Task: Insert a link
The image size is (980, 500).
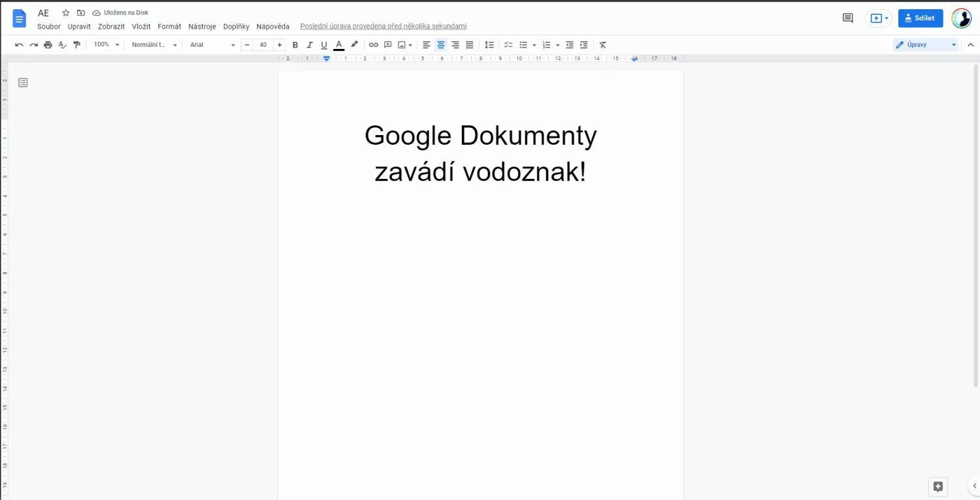Action: point(374,45)
